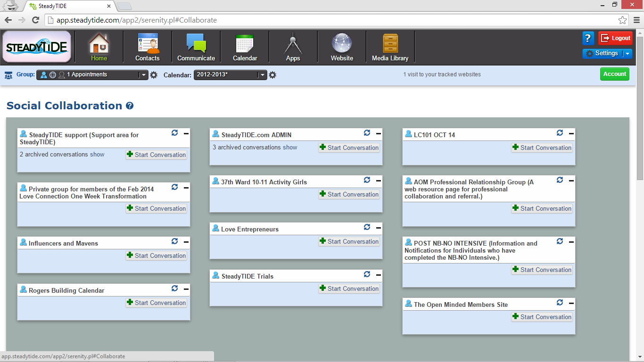Collapse the SteadyTIDE support panel

(186, 134)
